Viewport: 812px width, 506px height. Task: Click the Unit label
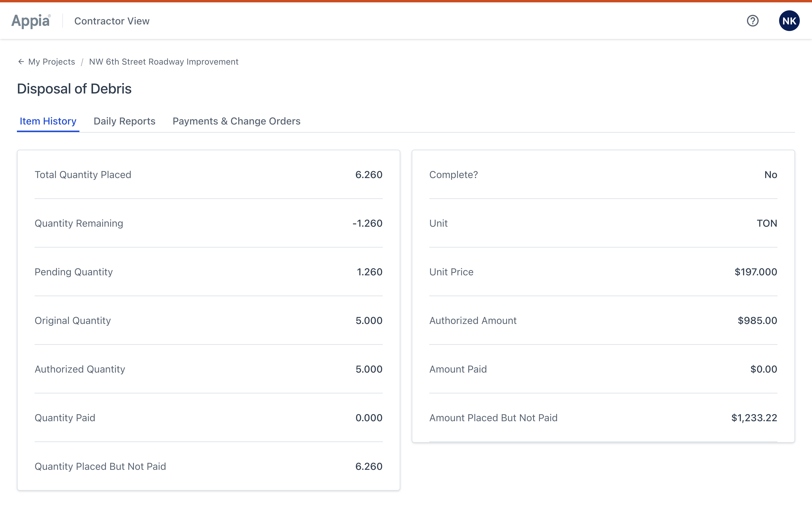[438, 223]
